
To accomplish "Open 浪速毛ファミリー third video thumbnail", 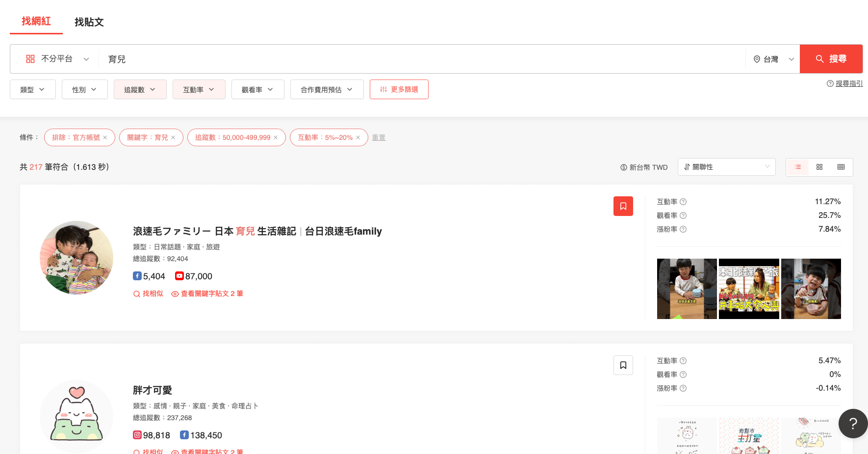I will tap(811, 289).
